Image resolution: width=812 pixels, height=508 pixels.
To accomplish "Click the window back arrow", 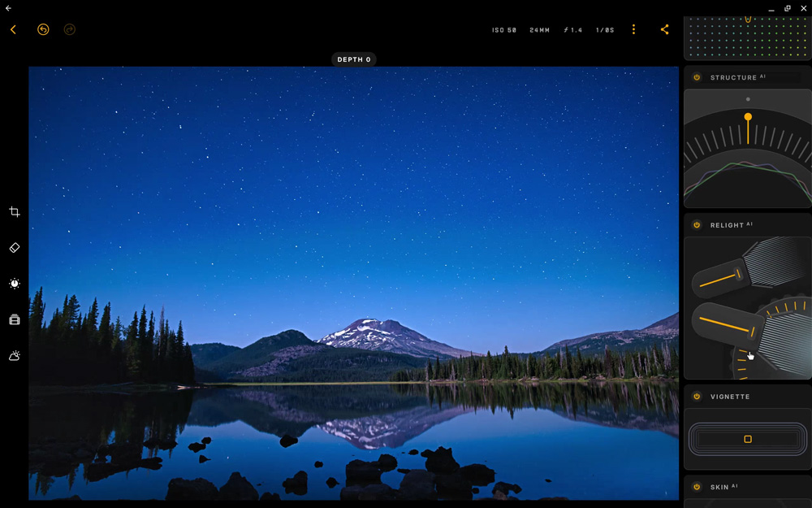I will tap(8, 8).
